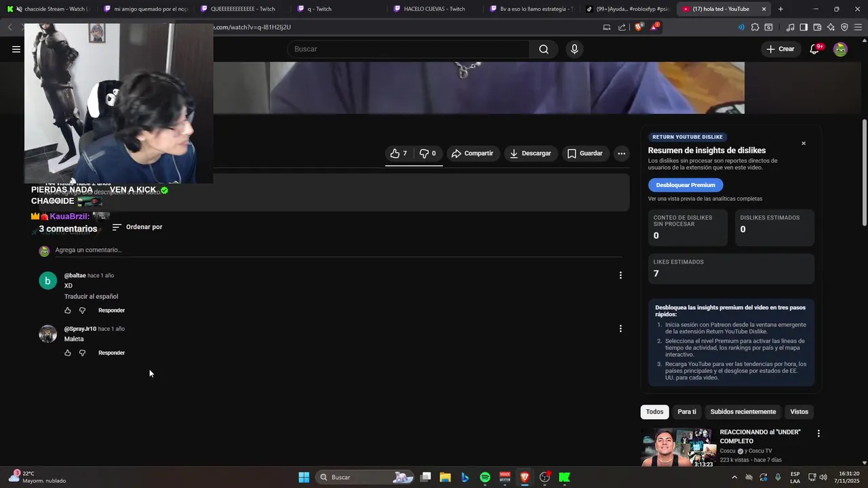Click the Guardar button
The height and width of the screenshot is (488, 868).
pyautogui.click(x=585, y=153)
